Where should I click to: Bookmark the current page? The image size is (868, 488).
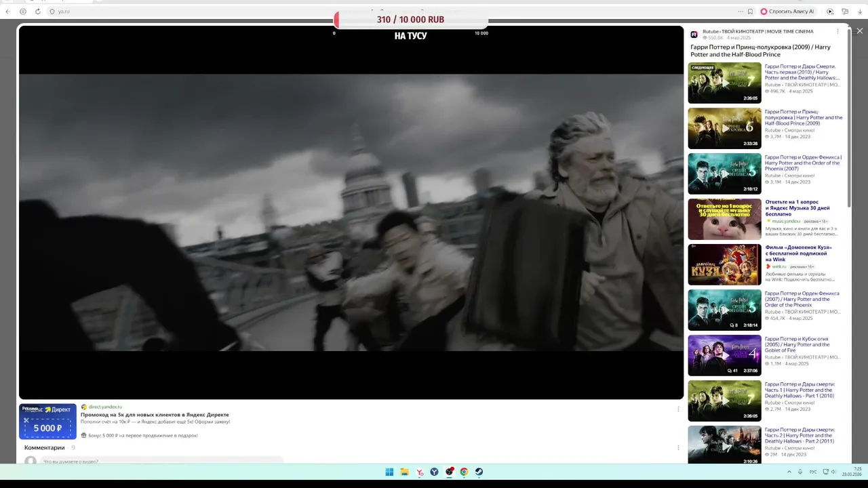750,12
